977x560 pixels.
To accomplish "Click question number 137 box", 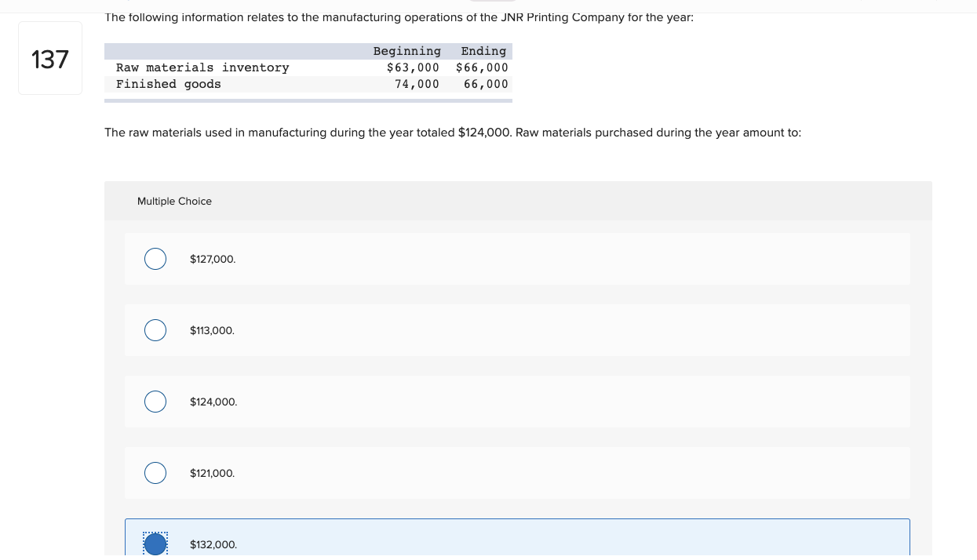I will 50,58.
